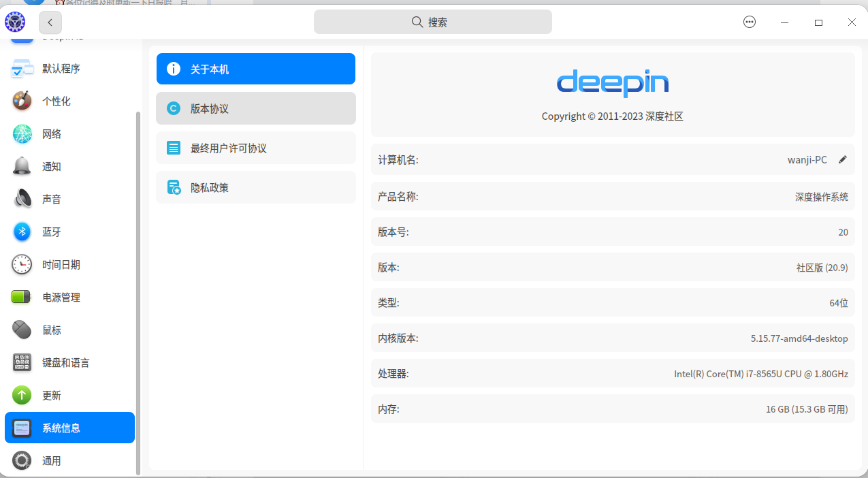The height and width of the screenshot is (478, 868).
Task: Edit computer name with the pencil icon
Action: (x=843, y=159)
